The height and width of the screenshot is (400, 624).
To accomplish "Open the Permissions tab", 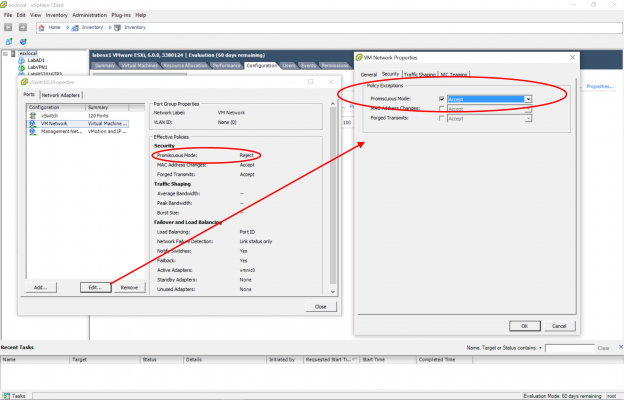I will point(334,66).
